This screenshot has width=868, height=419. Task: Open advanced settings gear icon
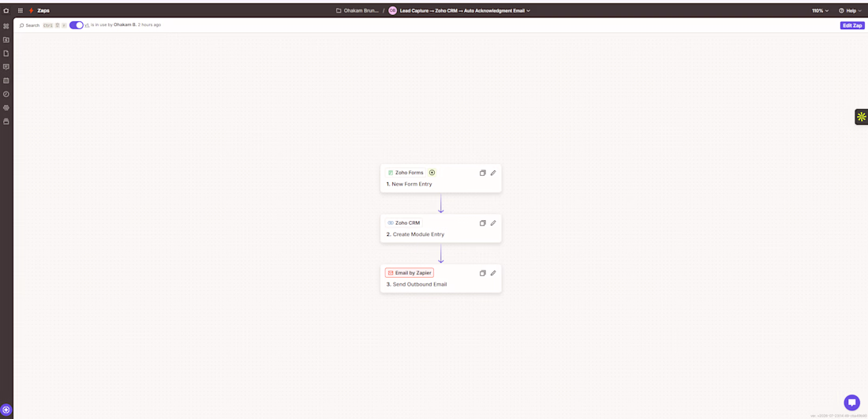[6, 107]
